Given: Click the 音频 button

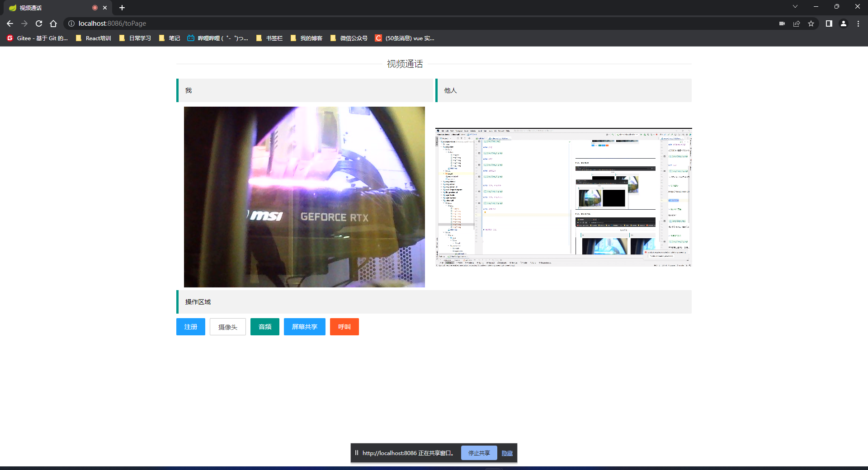Looking at the screenshot, I should [x=265, y=327].
